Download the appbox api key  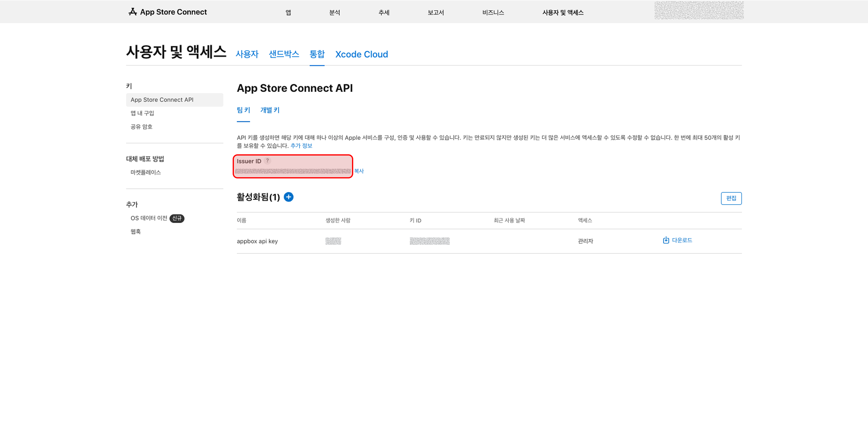click(x=677, y=240)
